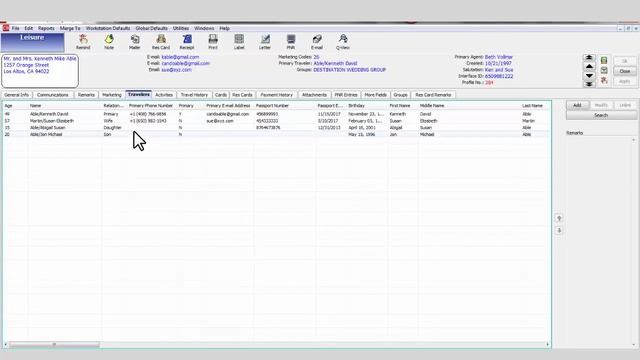The image size is (640, 360).
Task: Switch to the More Fields tab
Action: 376,95
